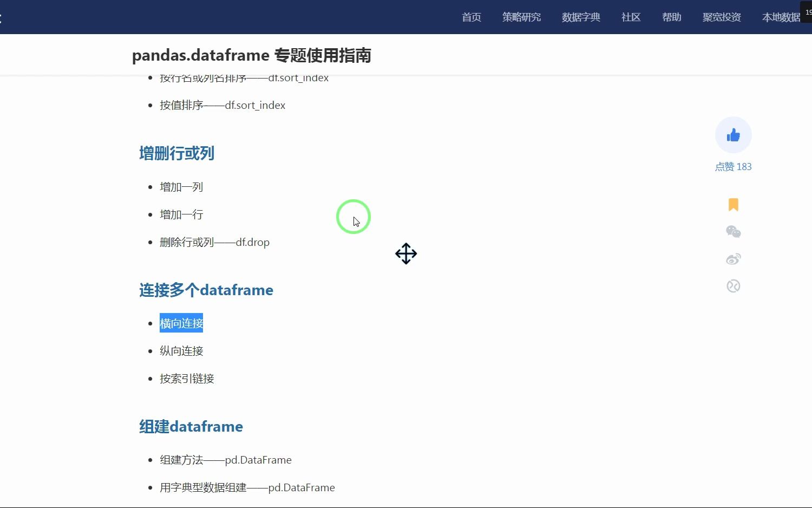Click the pandas.dataframe 专题使用指南 title
The image size is (812, 508).
click(252, 55)
